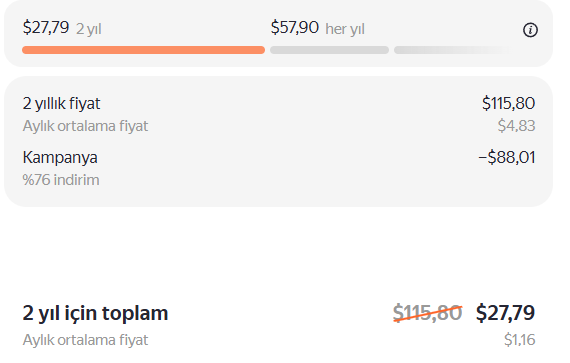Image resolution: width=570 pixels, height=363 pixels.
Task: Click the $4,83 monthly average value
Action: click(x=516, y=126)
